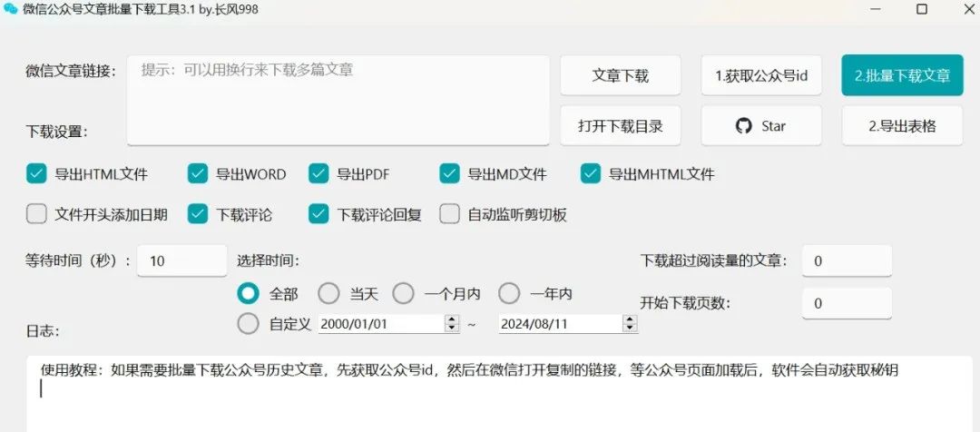Click the GitHub Star button

(760, 125)
